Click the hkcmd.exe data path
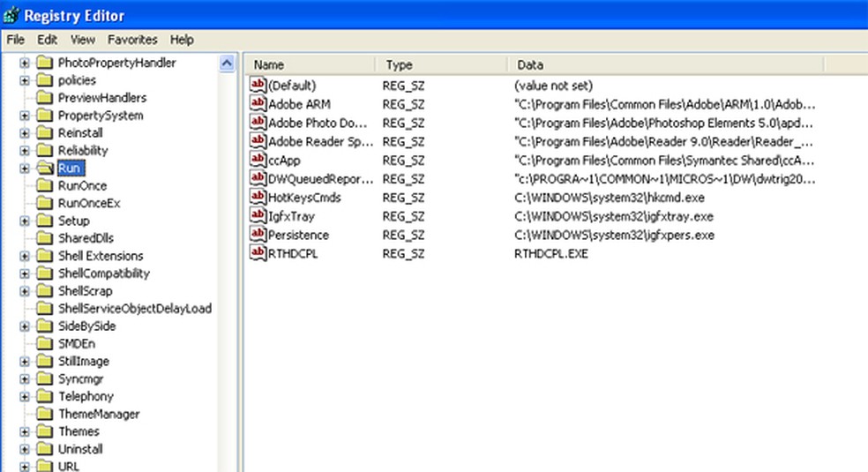This screenshot has width=868, height=472. click(x=610, y=198)
